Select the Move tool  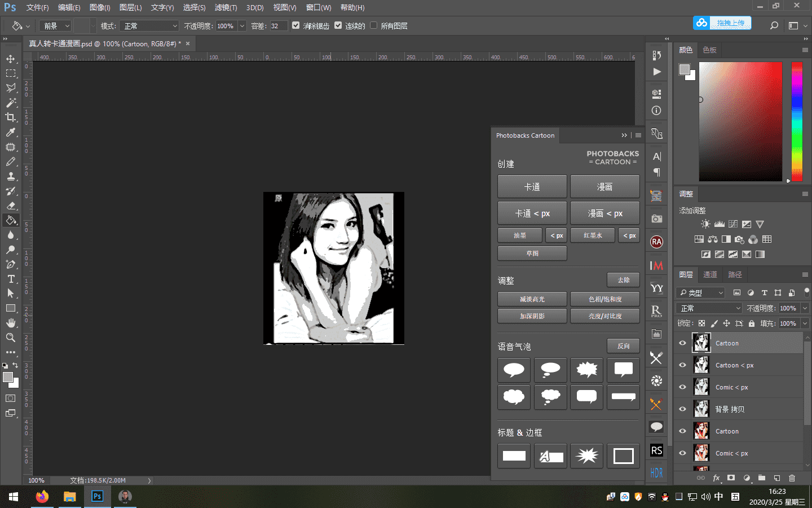tap(11, 59)
